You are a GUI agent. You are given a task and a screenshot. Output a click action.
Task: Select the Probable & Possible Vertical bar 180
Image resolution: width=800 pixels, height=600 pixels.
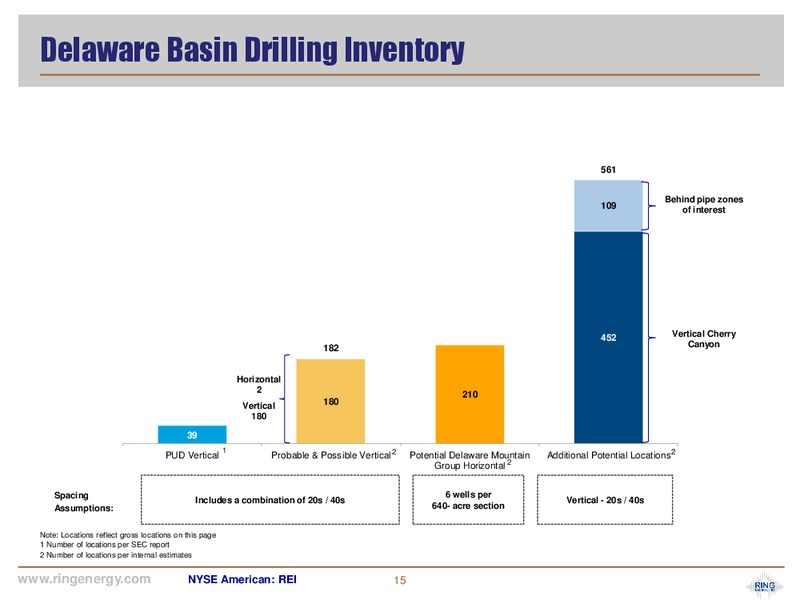pos(331,401)
